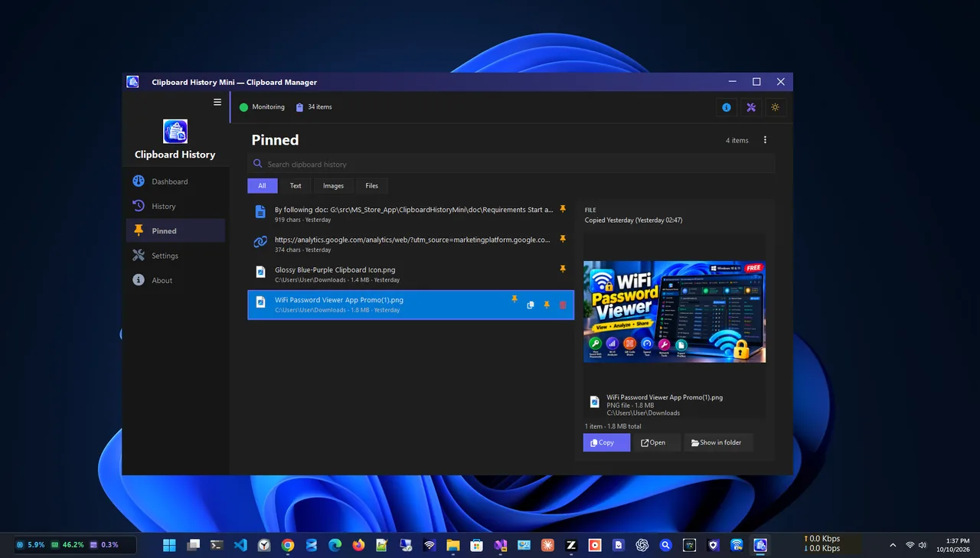Select the Glossy Blue-Purple Clipboard Icon.png entry

pyautogui.click(x=410, y=274)
